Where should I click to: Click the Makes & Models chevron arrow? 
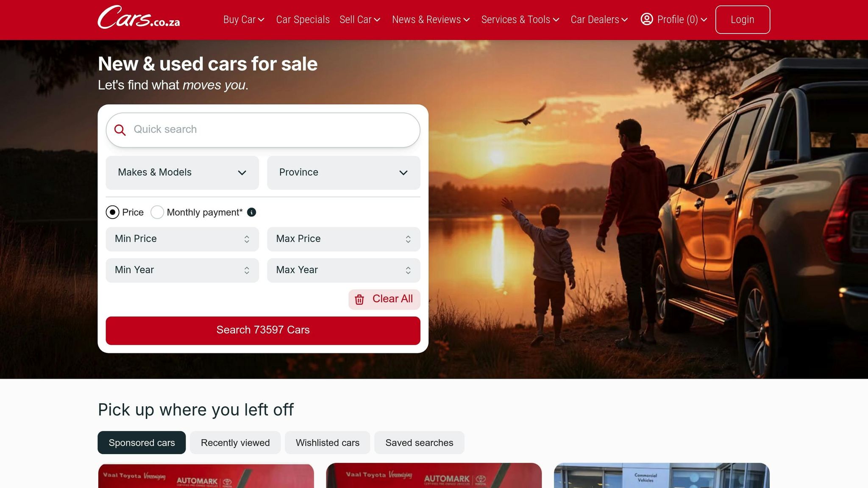click(242, 172)
